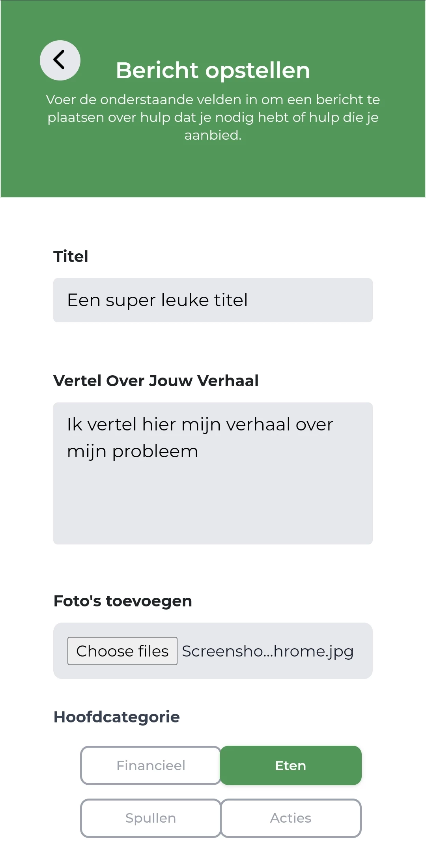Click the title text Een super leuke titel
The width and height of the screenshot is (426, 868).
[x=157, y=300]
